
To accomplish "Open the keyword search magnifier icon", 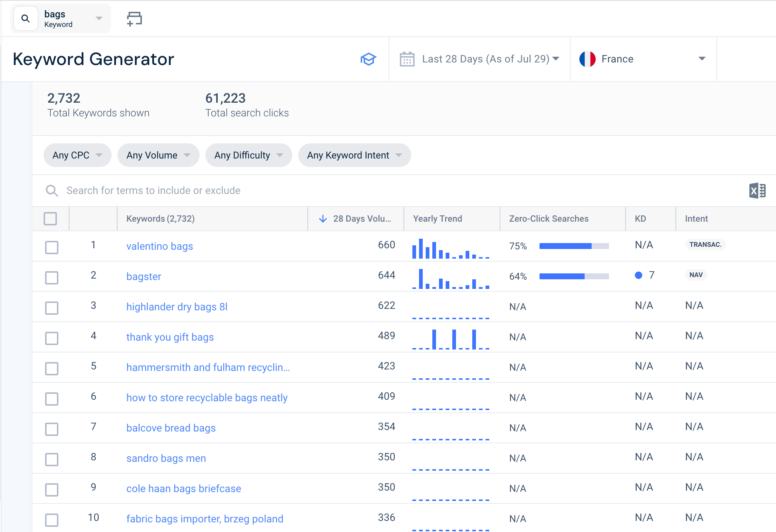I will tap(25, 18).
